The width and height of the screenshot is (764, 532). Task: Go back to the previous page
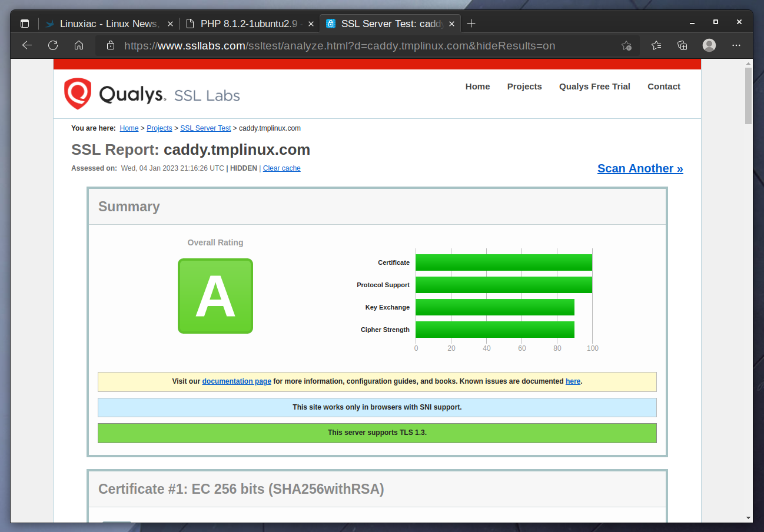[26, 45]
